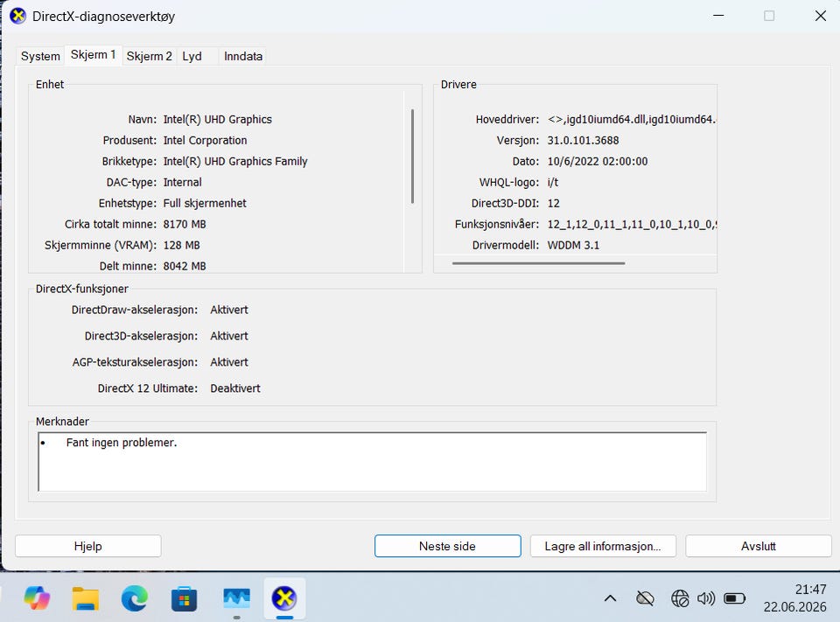Show hidden system tray icons

click(610, 598)
